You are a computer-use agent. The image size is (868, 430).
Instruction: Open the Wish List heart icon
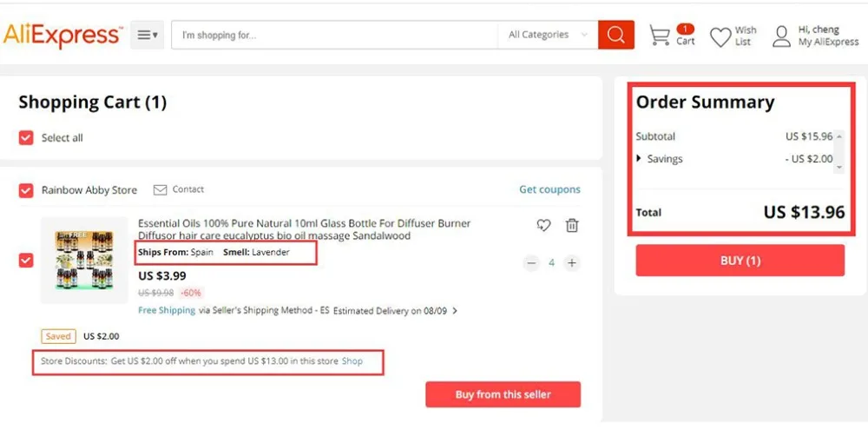[x=720, y=37]
